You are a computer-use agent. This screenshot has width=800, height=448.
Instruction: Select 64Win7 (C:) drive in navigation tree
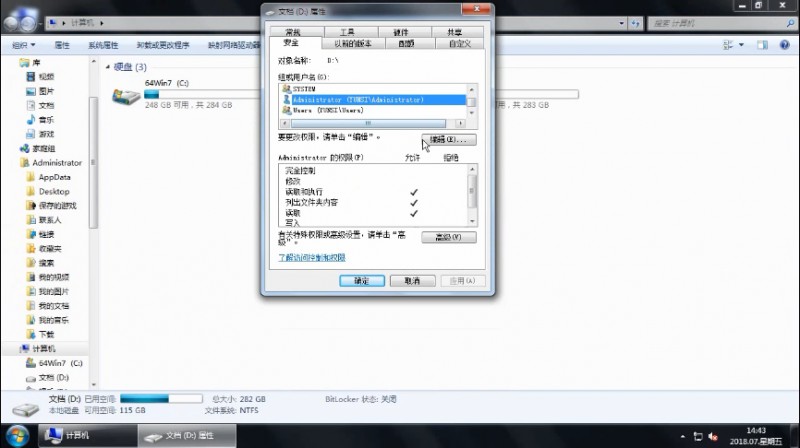54,363
